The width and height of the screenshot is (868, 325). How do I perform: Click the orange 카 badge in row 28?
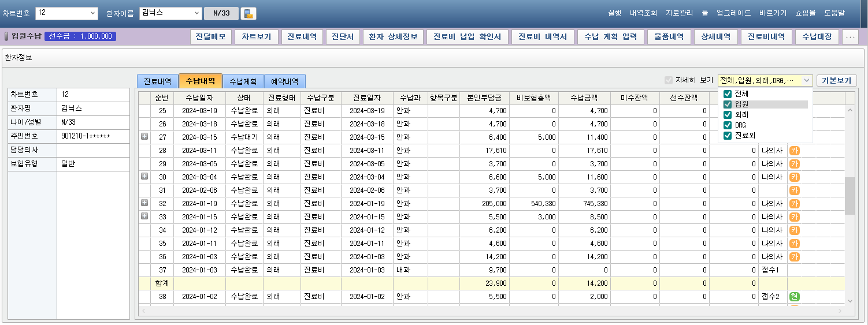coord(795,151)
